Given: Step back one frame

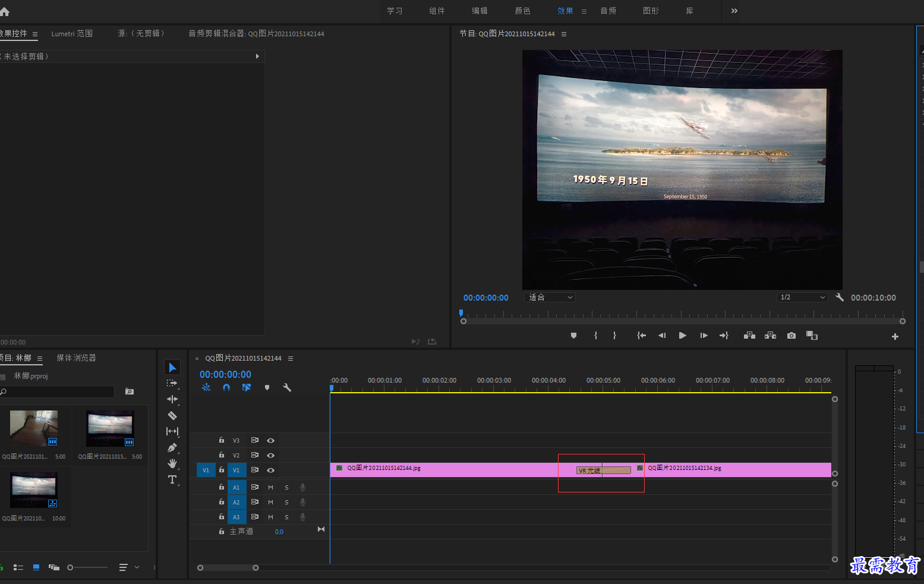Looking at the screenshot, I should click(662, 336).
